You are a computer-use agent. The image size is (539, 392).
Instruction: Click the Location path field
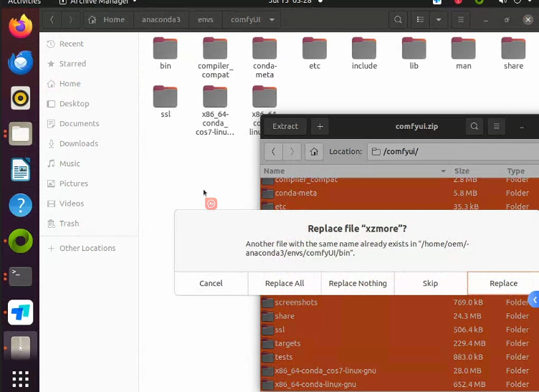453,151
